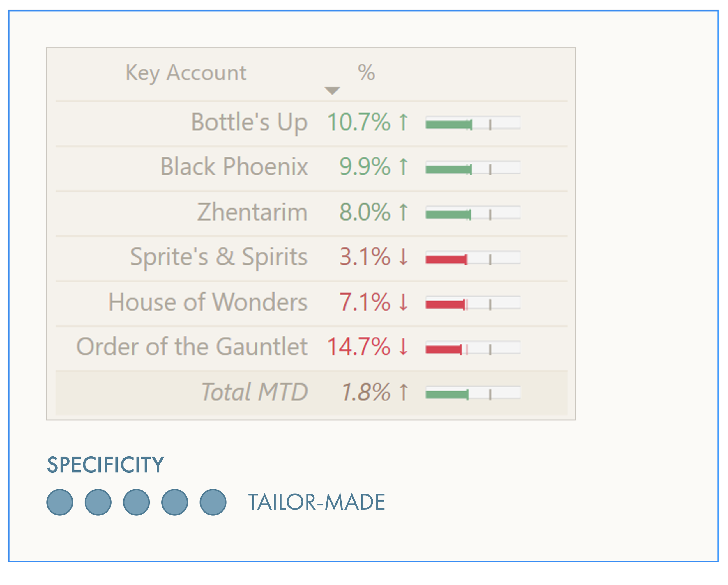Select the fifth specificity rating dot
The width and height of the screenshot is (728, 585).
(x=213, y=502)
